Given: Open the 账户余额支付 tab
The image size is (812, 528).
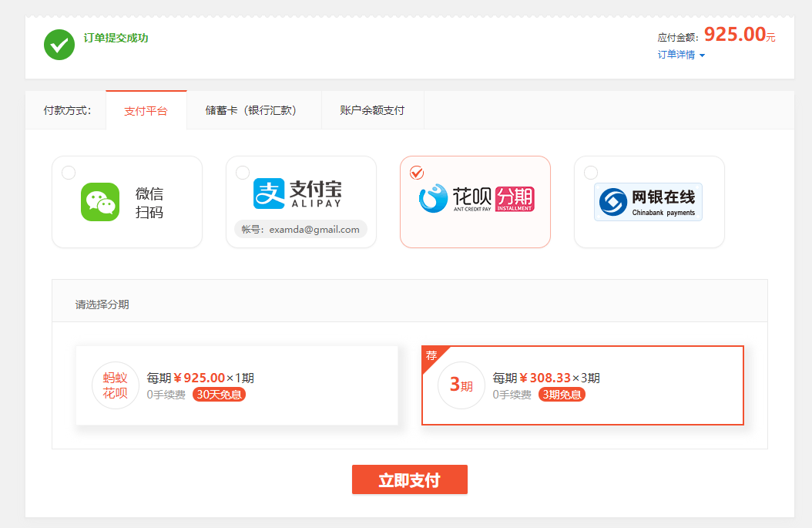Looking at the screenshot, I should 372,110.
